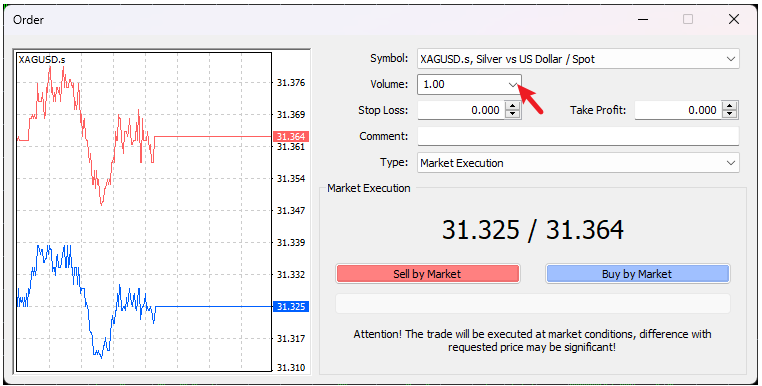Increase the Take Profit value with up arrow

[729, 105]
